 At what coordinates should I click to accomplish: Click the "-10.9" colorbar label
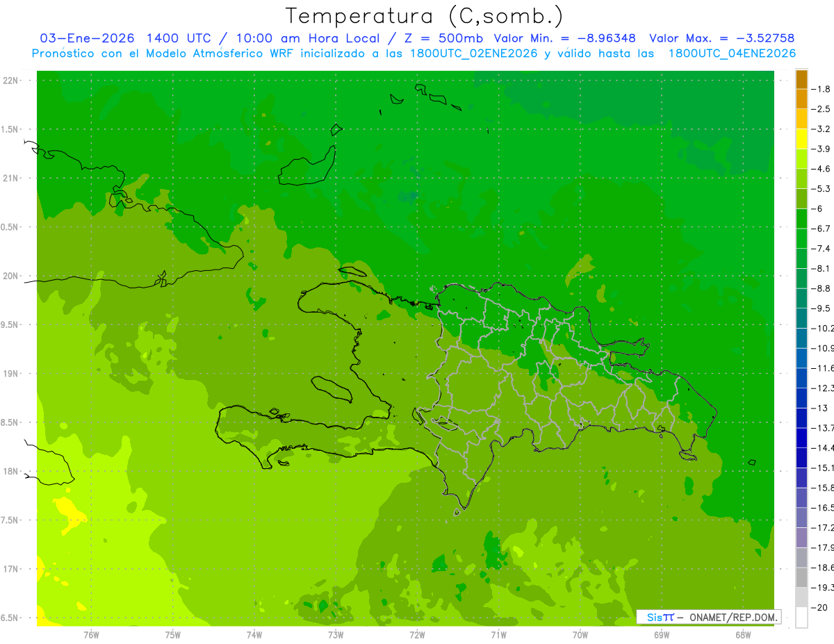click(823, 348)
